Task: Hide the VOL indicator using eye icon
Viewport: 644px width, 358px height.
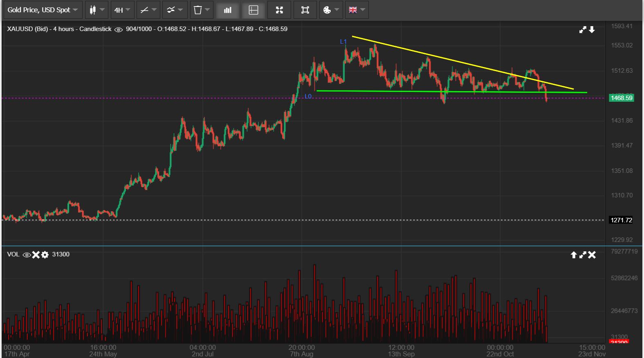Action: pyautogui.click(x=27, y=255)
